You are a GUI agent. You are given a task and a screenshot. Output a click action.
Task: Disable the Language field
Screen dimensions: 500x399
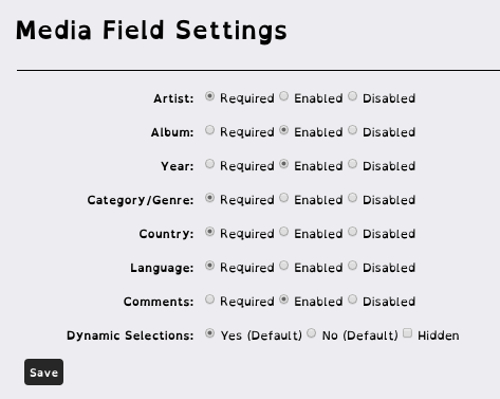353,265
